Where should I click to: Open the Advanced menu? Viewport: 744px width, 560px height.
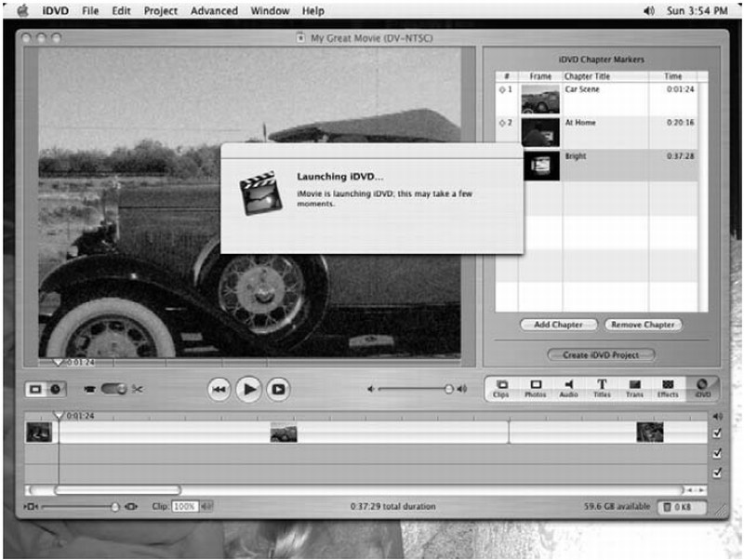[214, 10]
